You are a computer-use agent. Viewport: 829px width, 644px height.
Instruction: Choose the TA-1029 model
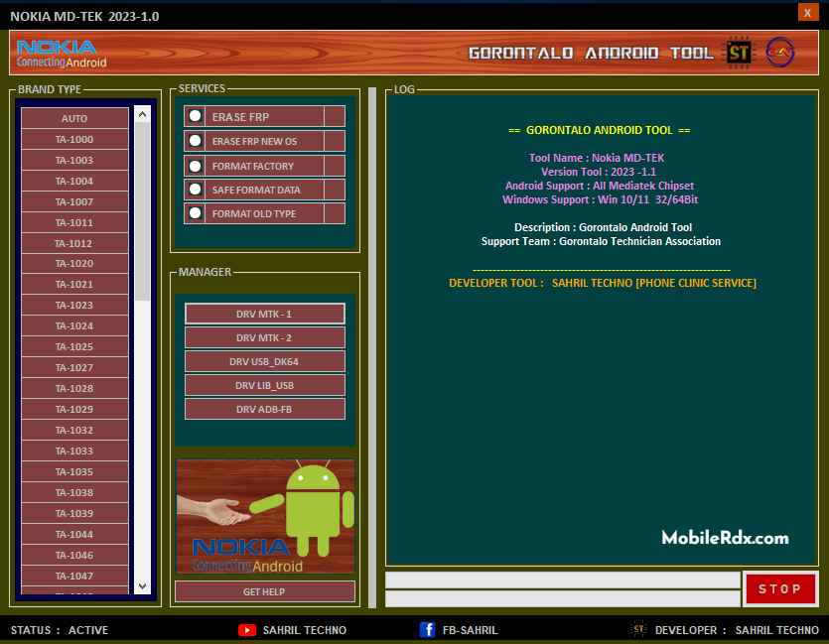click(x=74, y=410)
